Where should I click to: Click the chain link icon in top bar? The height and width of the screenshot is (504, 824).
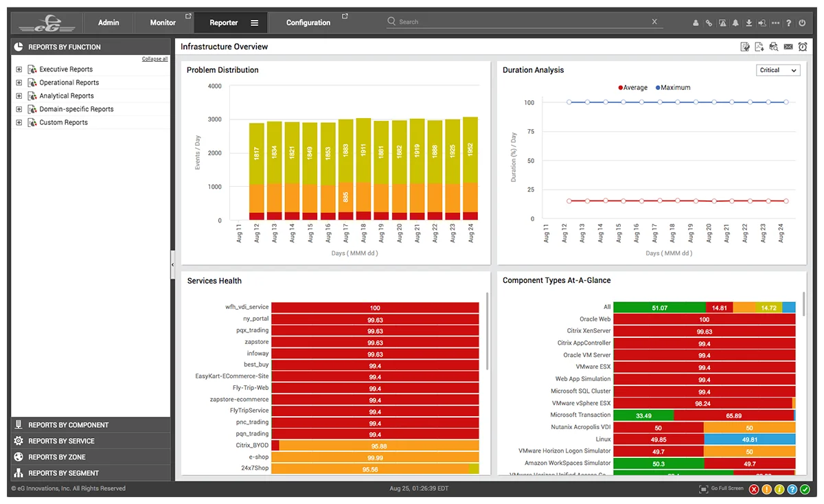coord(709,23)
